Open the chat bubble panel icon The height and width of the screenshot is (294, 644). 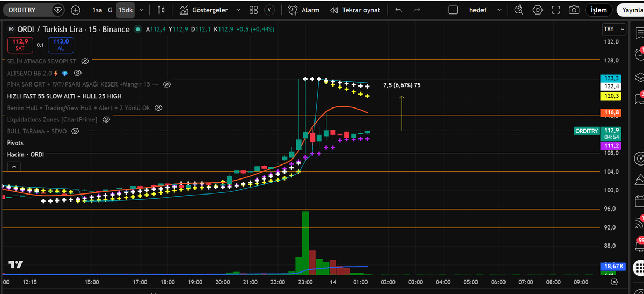[639, 99]
